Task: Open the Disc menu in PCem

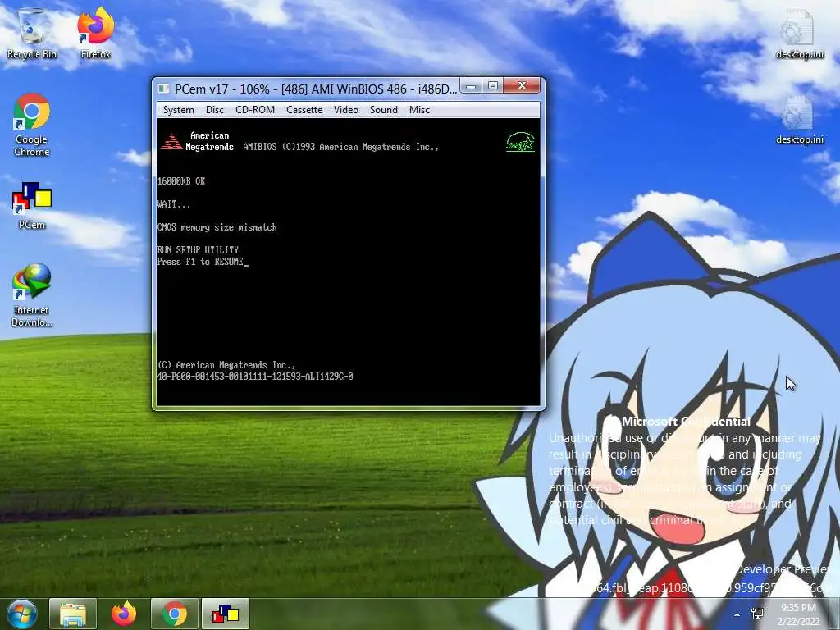Action: (214, 110)
